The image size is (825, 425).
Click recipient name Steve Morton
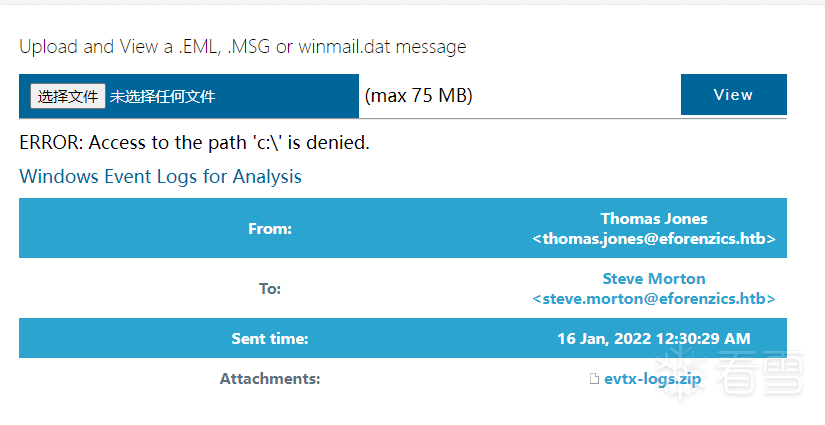pos(653,278)
